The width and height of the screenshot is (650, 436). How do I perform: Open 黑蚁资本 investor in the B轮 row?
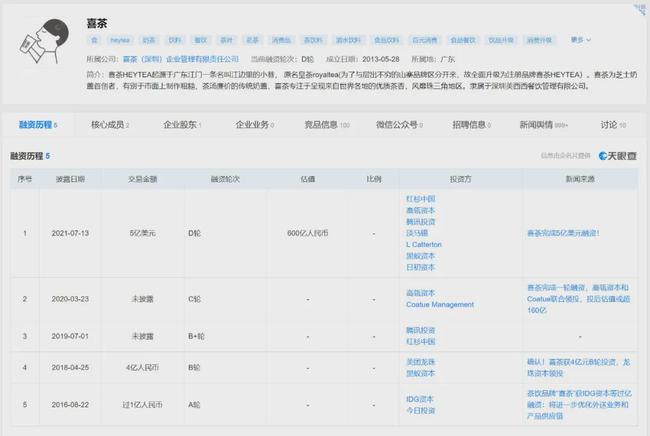click(x=420, y=373)
